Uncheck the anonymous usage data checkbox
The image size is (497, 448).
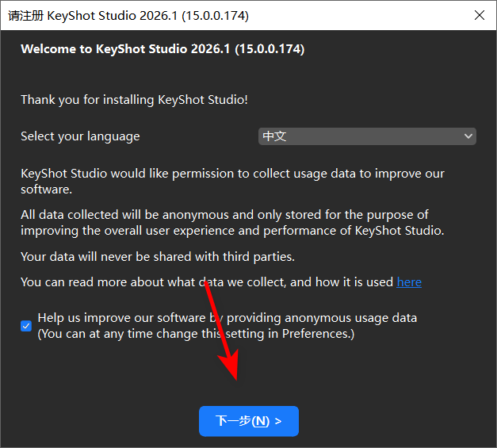[26, 326]
